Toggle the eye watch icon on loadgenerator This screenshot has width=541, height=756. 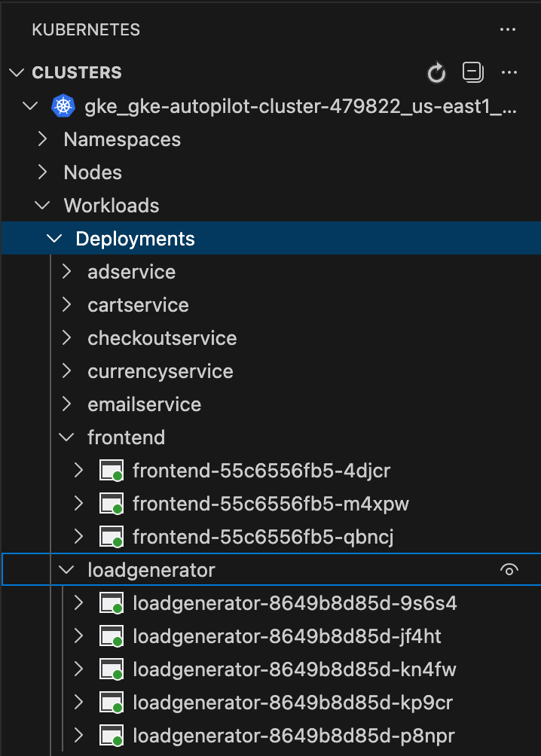(x=509, y=571)
